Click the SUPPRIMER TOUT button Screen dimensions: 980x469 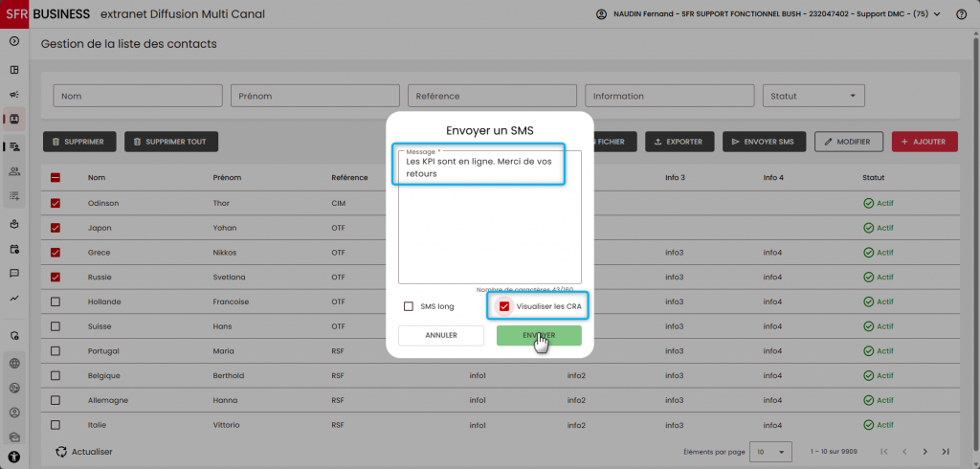170,142
